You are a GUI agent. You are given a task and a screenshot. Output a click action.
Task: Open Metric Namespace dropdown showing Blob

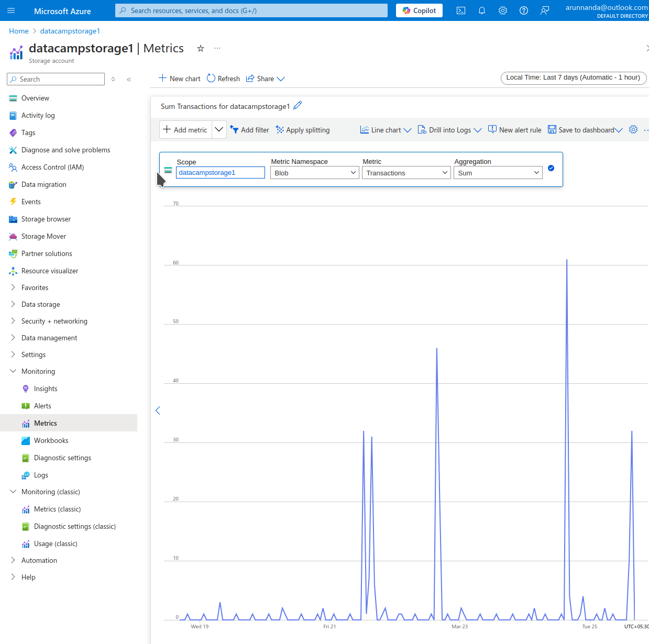315,173
